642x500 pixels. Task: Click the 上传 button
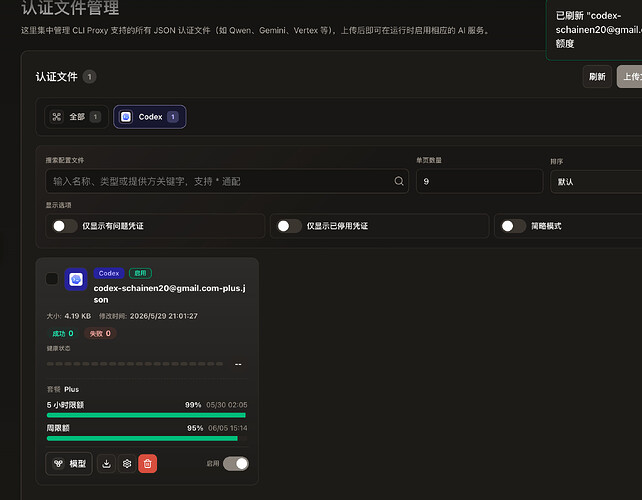(630, 77)
